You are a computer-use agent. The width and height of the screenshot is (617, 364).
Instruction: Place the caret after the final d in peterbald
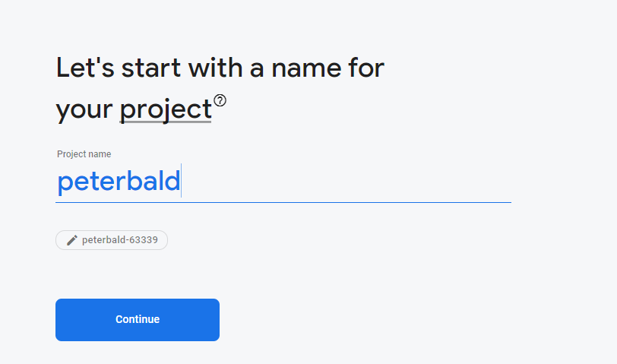pos(181,182)
